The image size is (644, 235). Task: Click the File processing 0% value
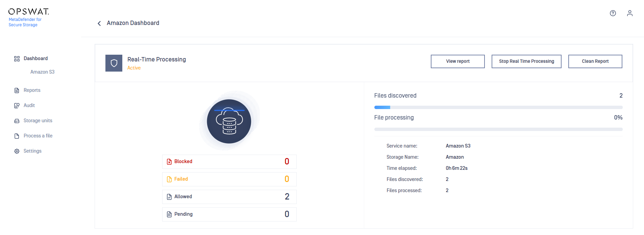618,117
